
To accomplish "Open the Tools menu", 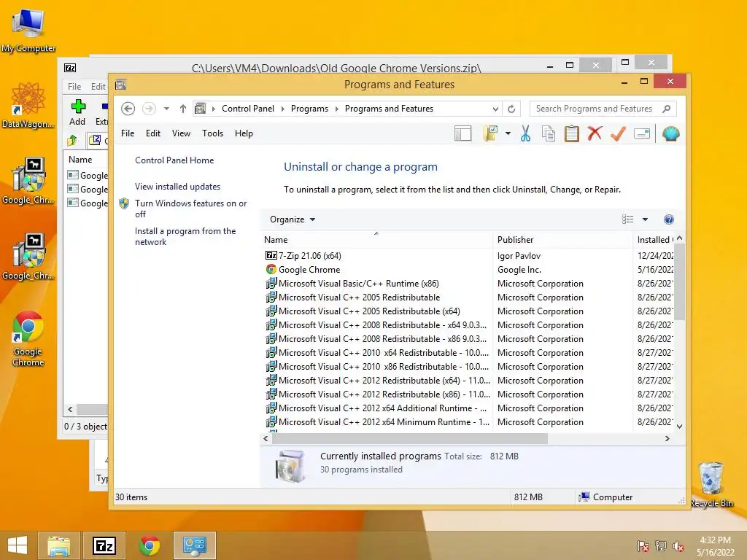I will [x=212, y=133].
